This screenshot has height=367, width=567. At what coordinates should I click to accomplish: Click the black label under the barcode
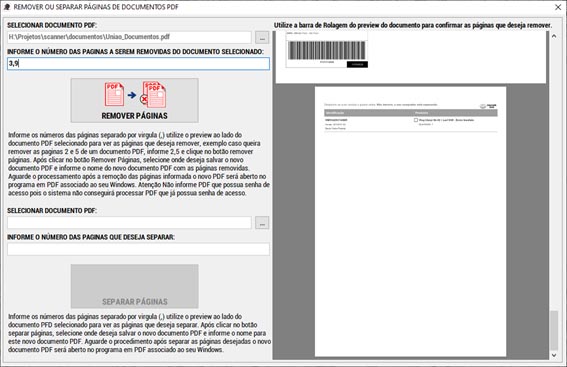point(357,64)
